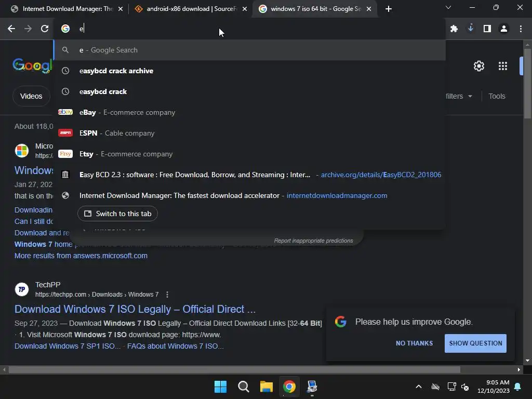Select the eBay E-commerce company suggestion
Viewport: 532px width, 399px height.
tap(250, 112)
